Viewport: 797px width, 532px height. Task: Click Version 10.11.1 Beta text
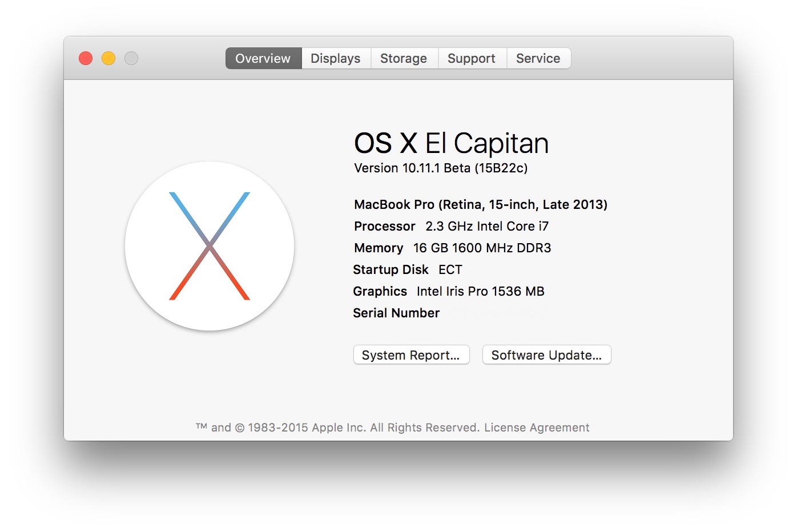pos(441,168)
